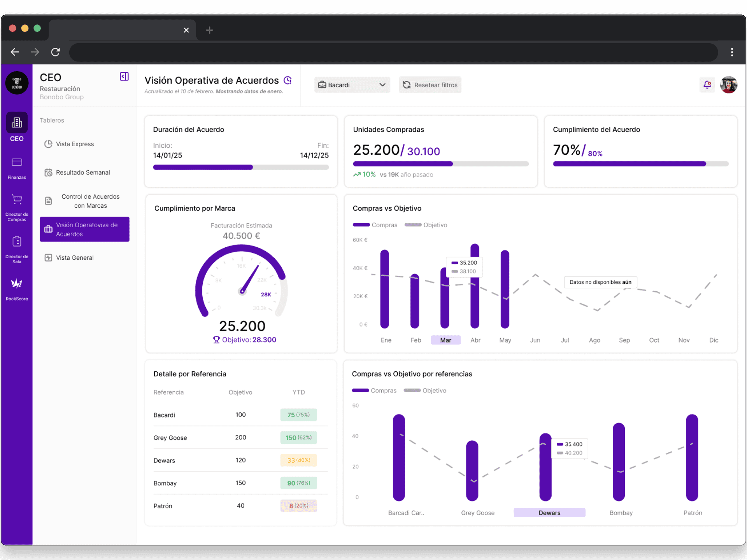747x560 pixels.
Task: Select the Feb month label
Action: pos(416,340)
